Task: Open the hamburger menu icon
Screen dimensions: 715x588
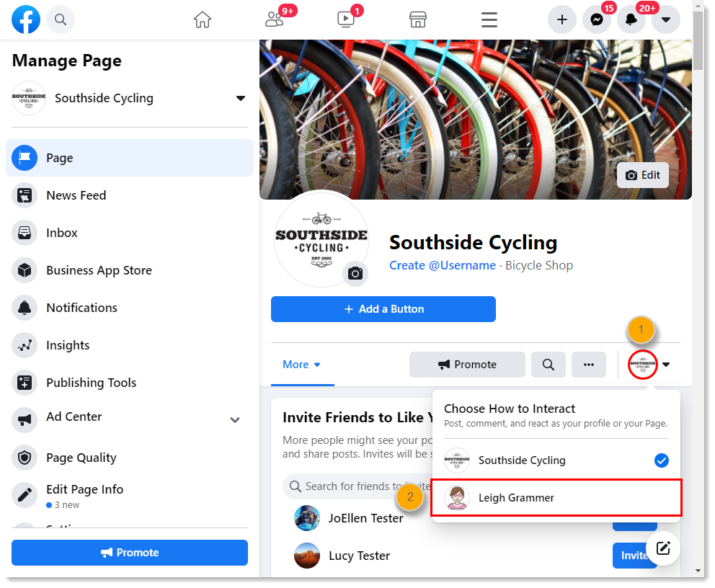Action: (x=489, y=19)
